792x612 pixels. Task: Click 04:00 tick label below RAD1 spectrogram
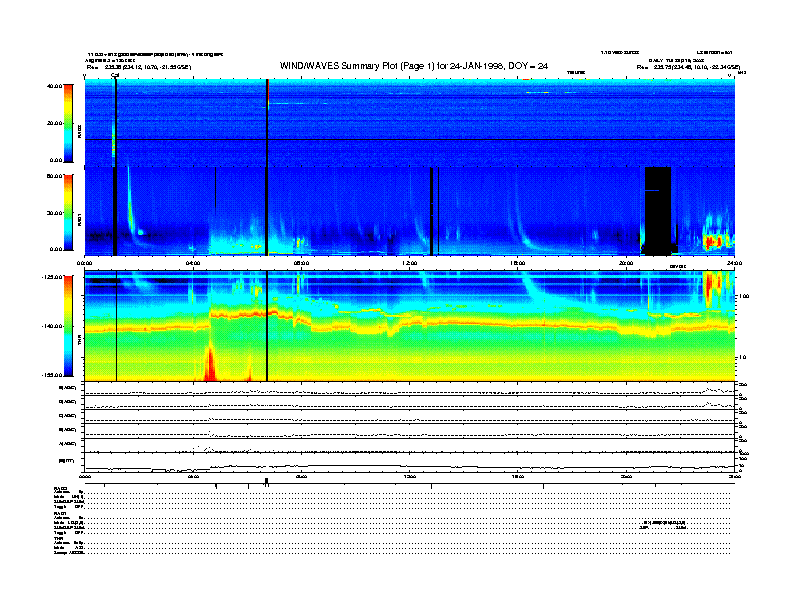[x=193, y=263]
